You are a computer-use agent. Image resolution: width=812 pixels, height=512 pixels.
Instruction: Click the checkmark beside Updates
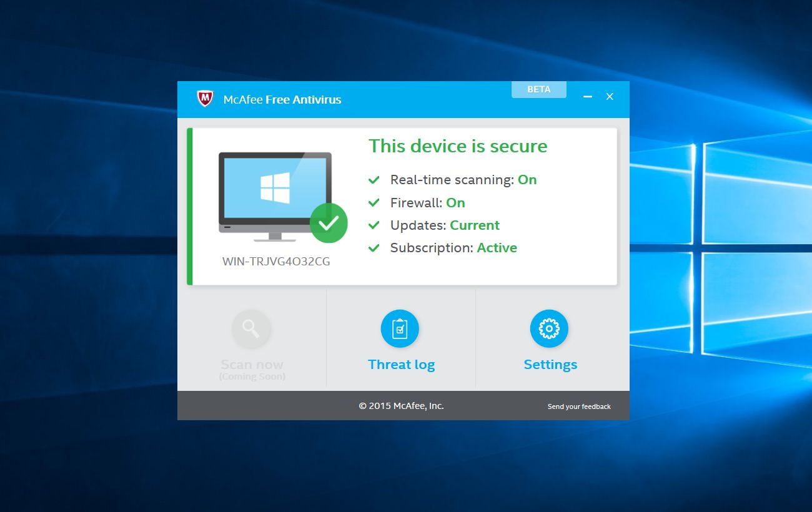[374, 225]
